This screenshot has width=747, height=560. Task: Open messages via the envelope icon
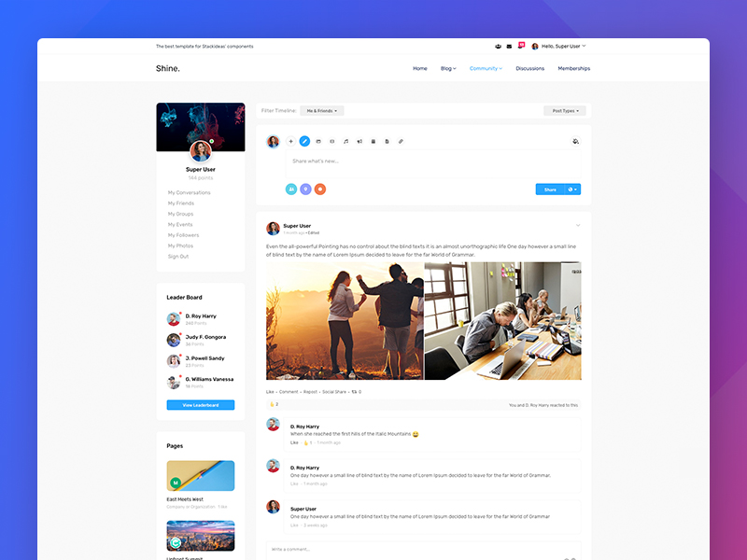click(509, 46)
